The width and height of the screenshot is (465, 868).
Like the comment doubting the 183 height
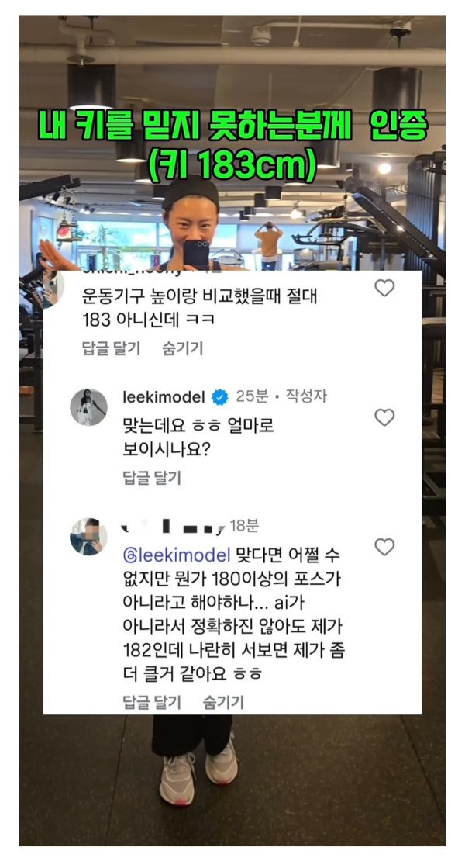(x=384, y=288)
